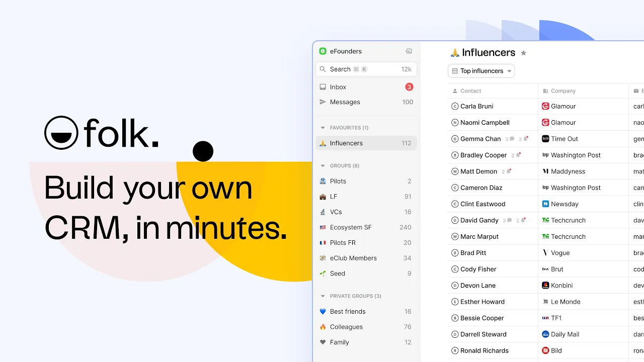
Task: Collapse the Private Groups section
Action: click(x=323, y=296)
